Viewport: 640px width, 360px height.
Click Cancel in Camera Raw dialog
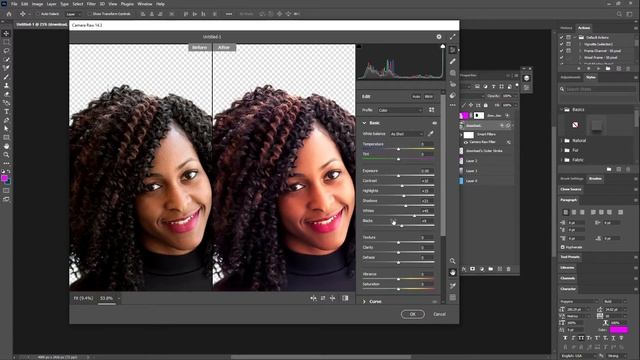(439, 314)
